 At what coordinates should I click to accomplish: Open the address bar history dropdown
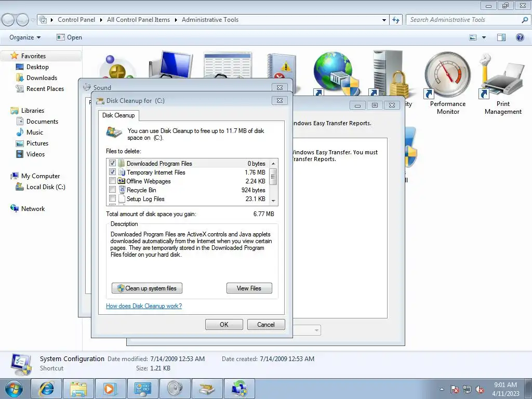(384, 20)
